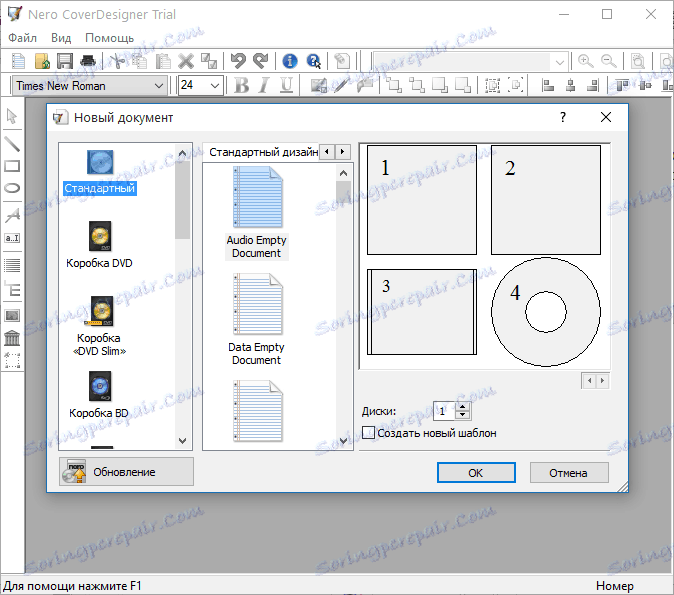Screen dimensions: 674x595
Task: Select the dotted field selection tool
Action: [x=12, y=360]
